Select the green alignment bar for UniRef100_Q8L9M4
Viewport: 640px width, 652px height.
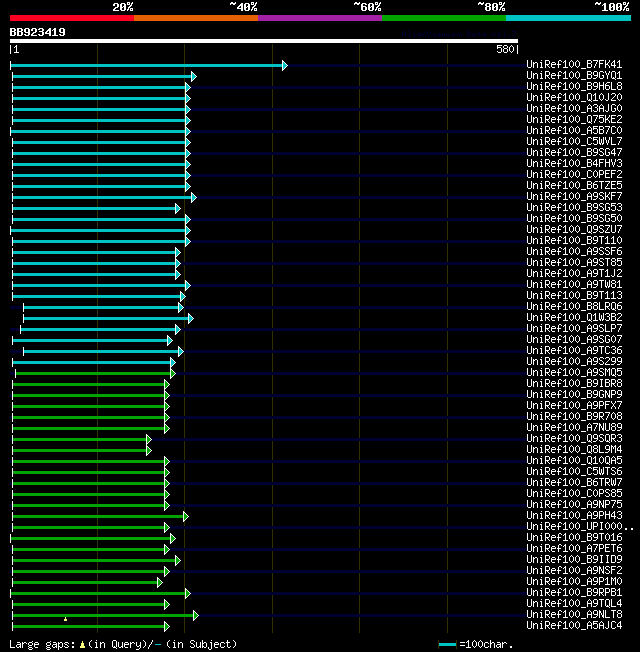(79, 450)
